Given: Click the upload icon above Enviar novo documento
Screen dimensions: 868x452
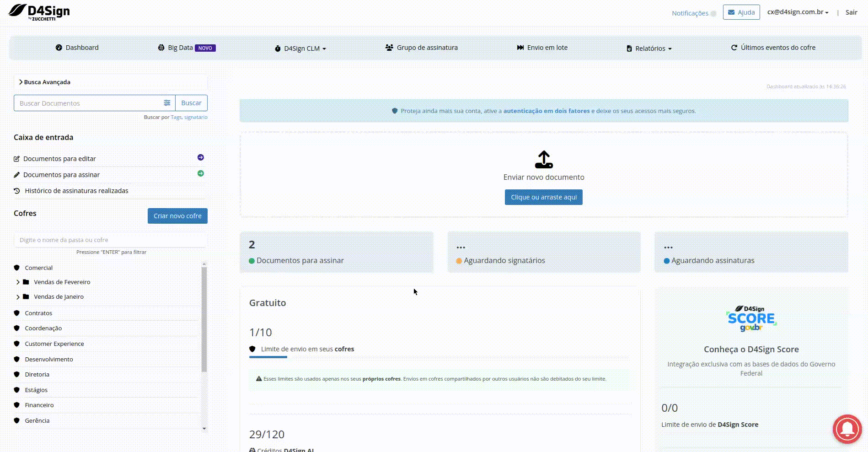Looking at the screenshot, I should 543,160.
